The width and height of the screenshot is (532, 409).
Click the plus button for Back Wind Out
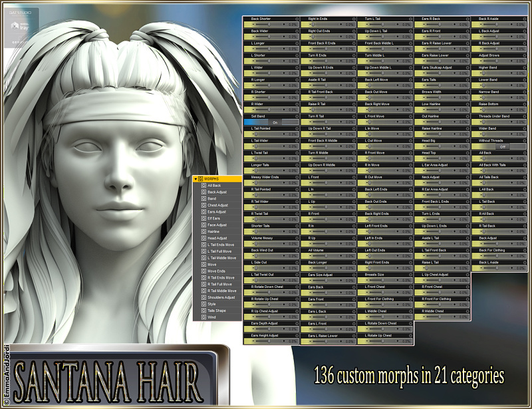pos(284,256)
